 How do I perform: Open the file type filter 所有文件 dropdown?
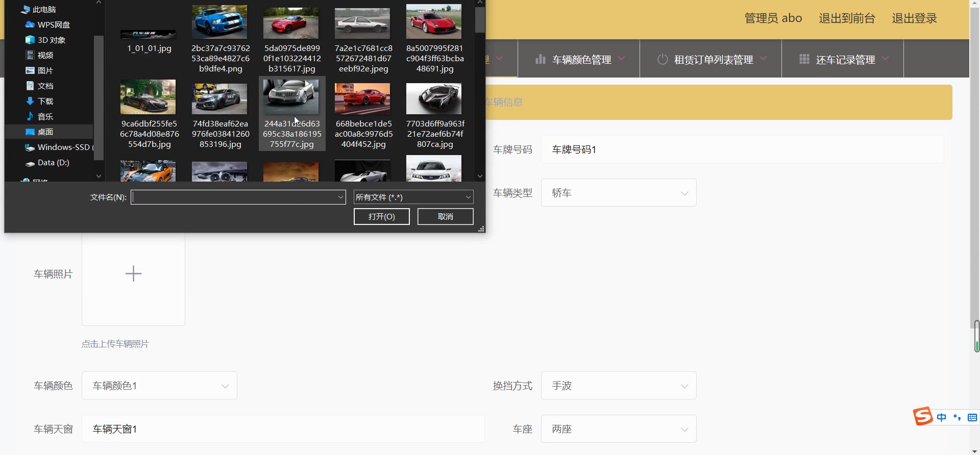(413, 197)
